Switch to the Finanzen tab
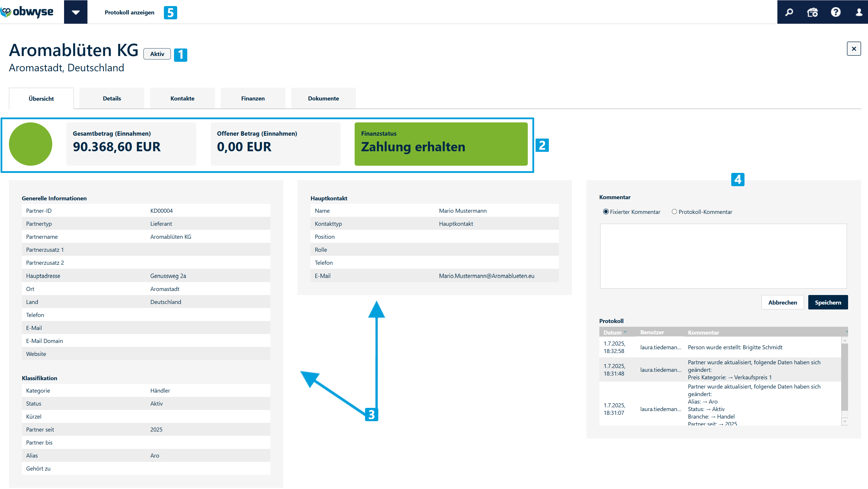The width and height of the screenshot is (868, 489). tap(253, 98)
